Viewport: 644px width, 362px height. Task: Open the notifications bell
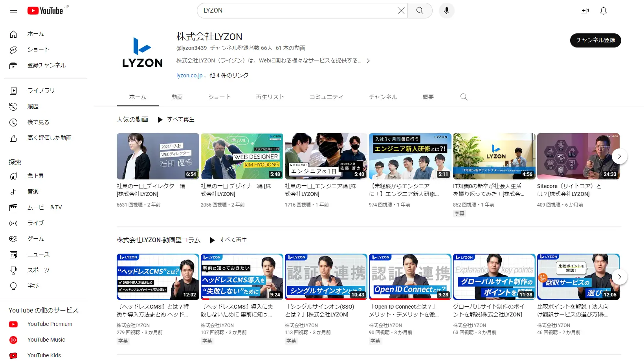pyautogui.click(x=604, y=11)
